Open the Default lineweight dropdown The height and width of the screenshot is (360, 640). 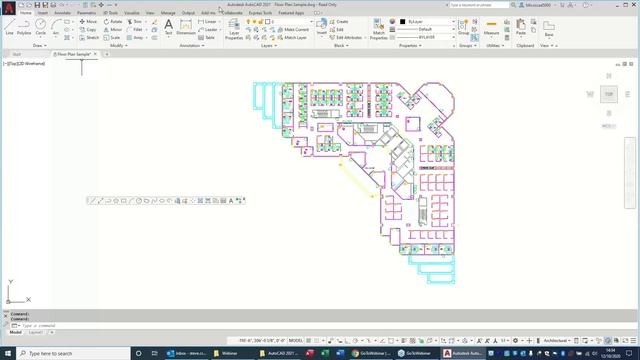click(425, 29)
